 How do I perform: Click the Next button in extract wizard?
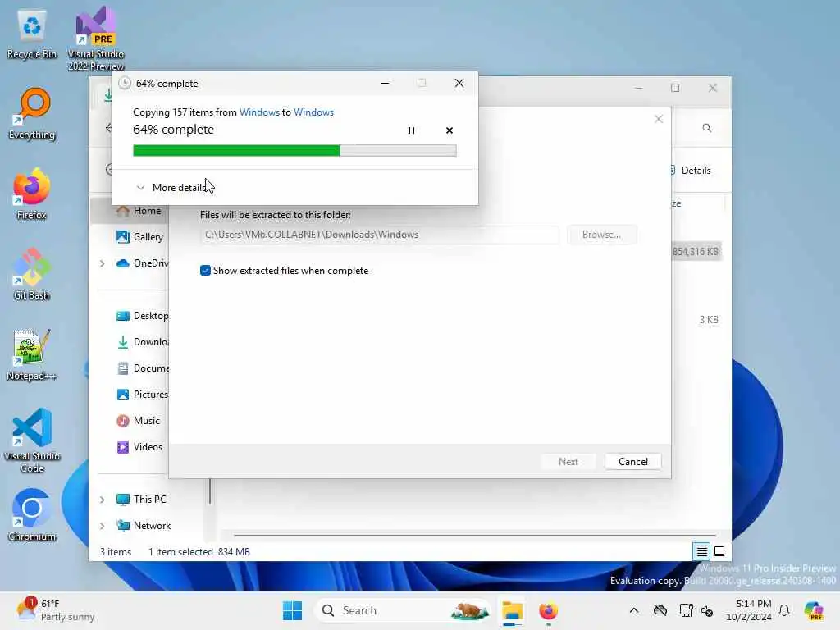(x=568, y=462)
